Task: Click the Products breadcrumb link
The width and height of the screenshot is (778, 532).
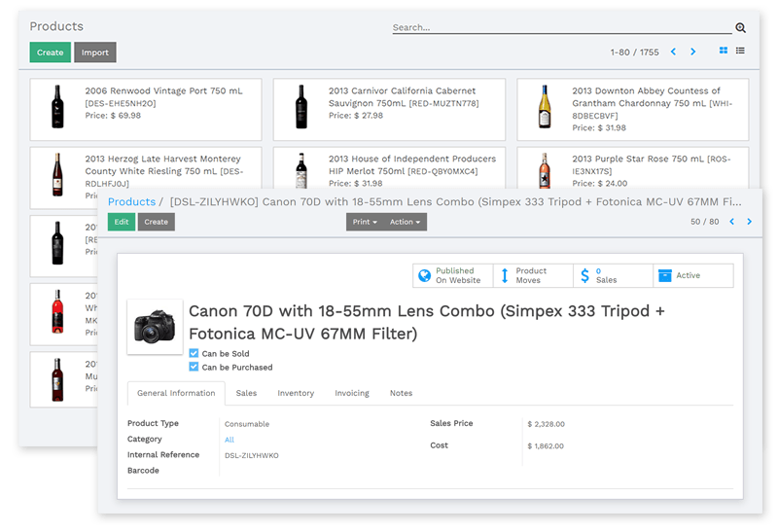Action: point(131,201)
